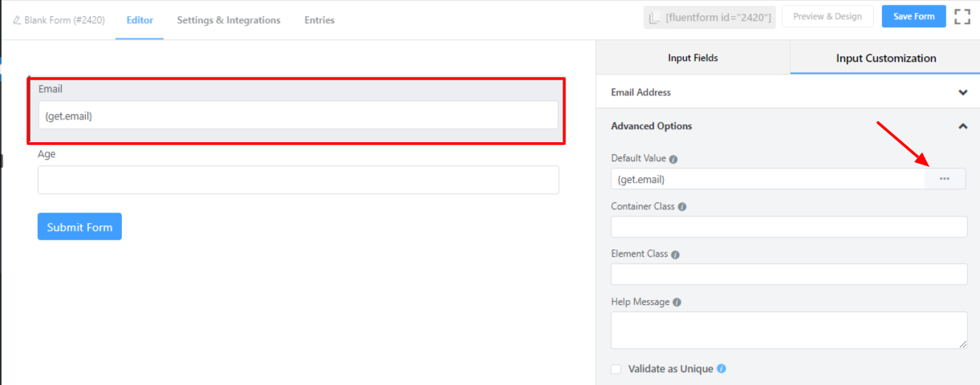Image resolution: width=980 pixels, height=385 pixels.
Task: Click the Submit Form button
Action: (79, 227)
